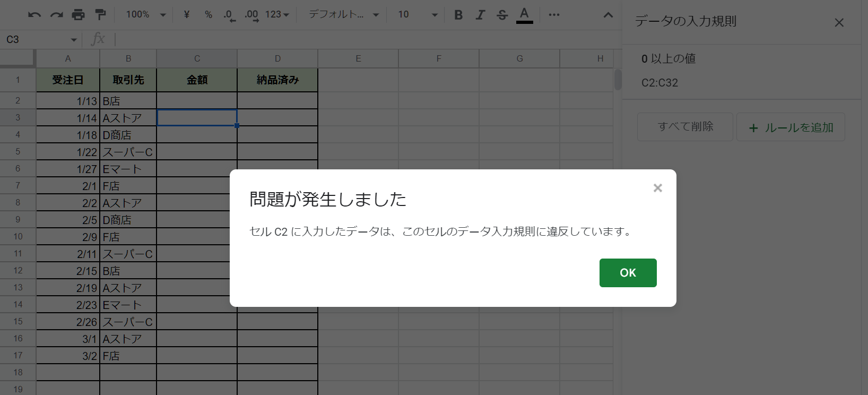Select cell with date 3/2
868x395 pixels.
[x=68, y=356]
